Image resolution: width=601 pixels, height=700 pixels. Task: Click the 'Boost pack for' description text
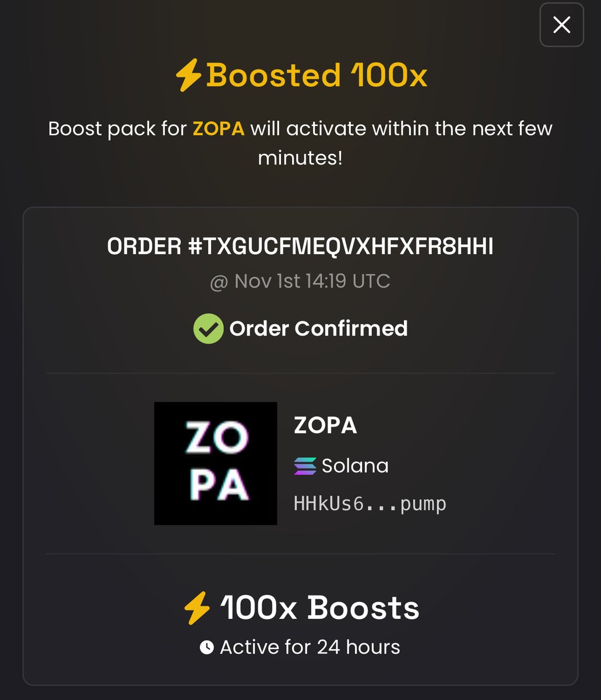[x=117, y=128]
